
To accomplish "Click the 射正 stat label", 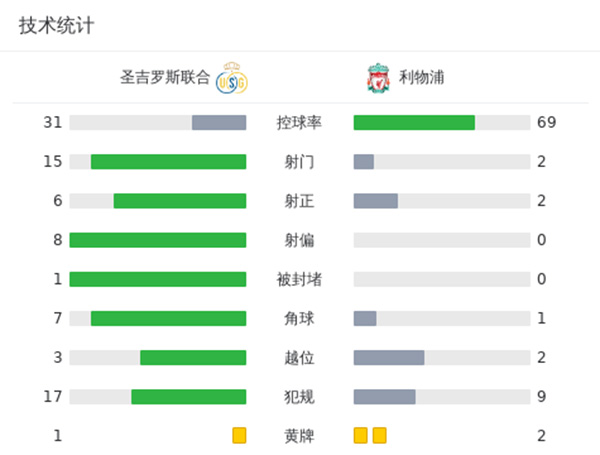I will pyautogui.click(x=299, y=200).
